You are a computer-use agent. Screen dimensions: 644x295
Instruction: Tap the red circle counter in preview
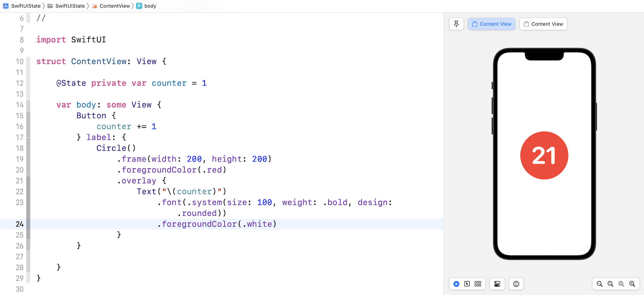click(x=544, y=155)
